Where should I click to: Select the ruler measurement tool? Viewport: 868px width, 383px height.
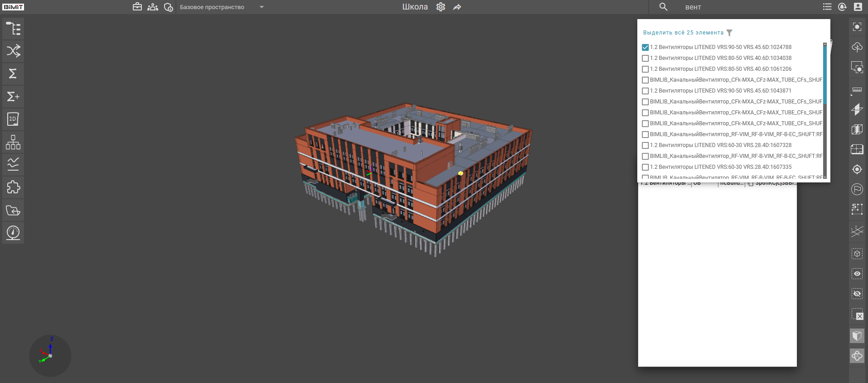(x=857, y=90)
